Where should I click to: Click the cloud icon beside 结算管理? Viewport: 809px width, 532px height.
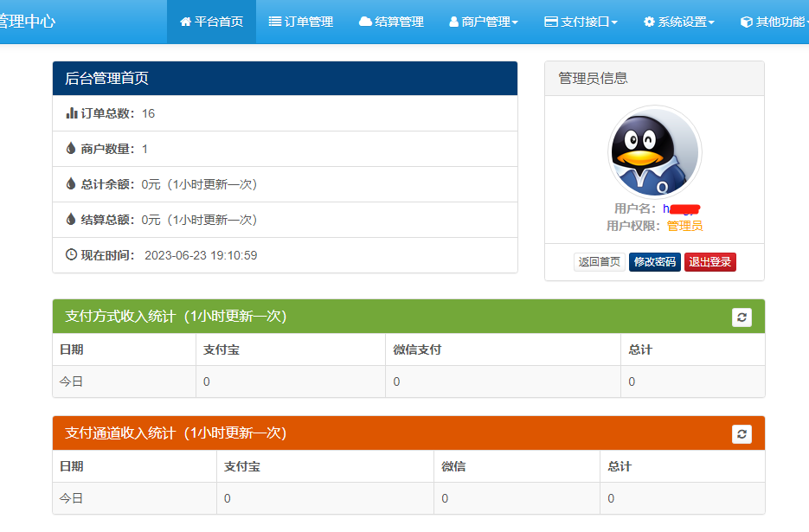(x=365, y=22)
